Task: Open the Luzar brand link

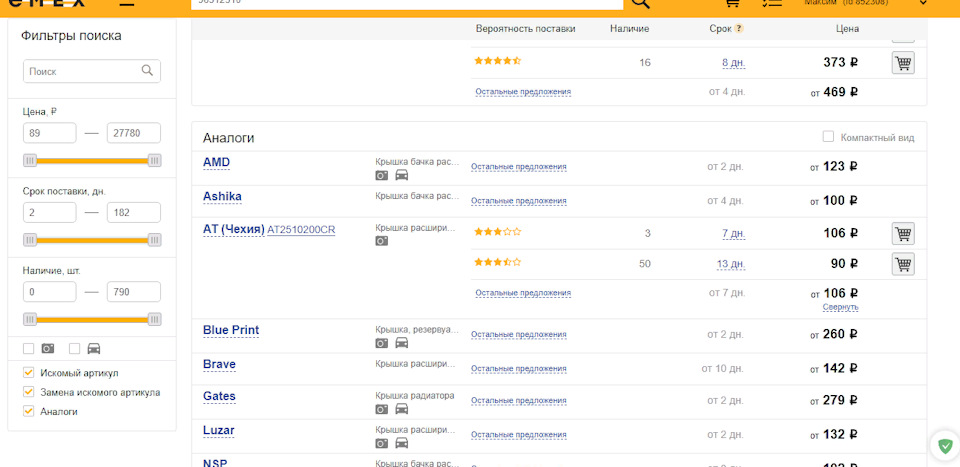Action: (x=219, y=430)
